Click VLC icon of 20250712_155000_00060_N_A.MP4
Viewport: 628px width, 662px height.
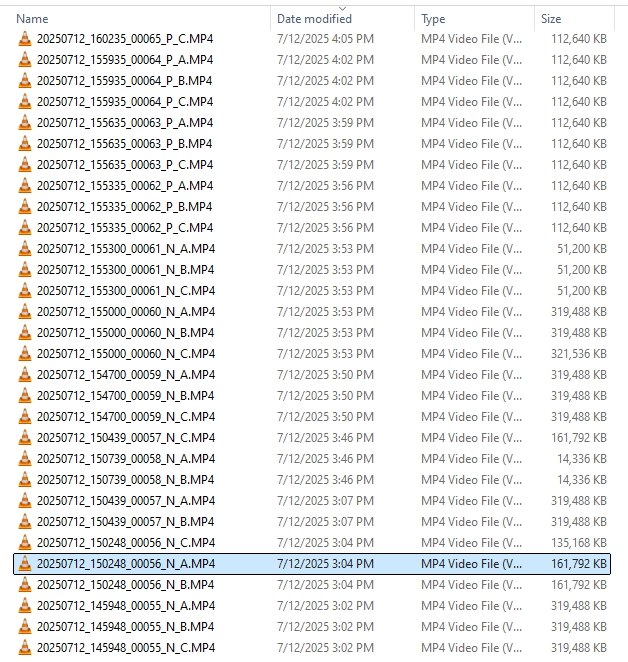(x=25, y=312)
